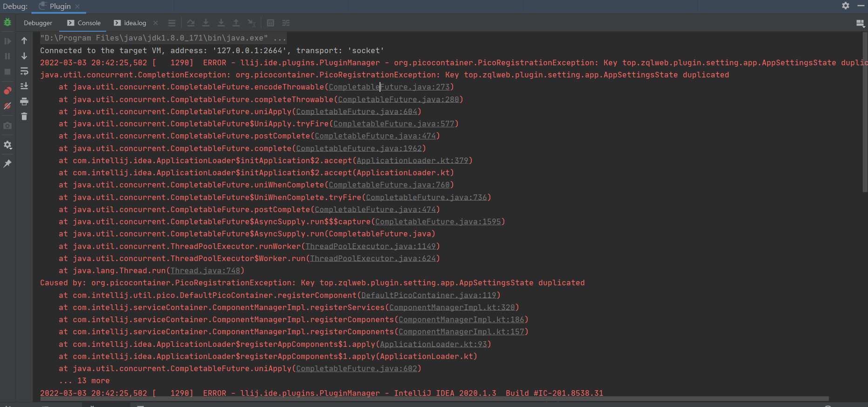Viewport: 868px width, 407px height.
Task: Toggle scroll to the end icon
Action: 24,86
